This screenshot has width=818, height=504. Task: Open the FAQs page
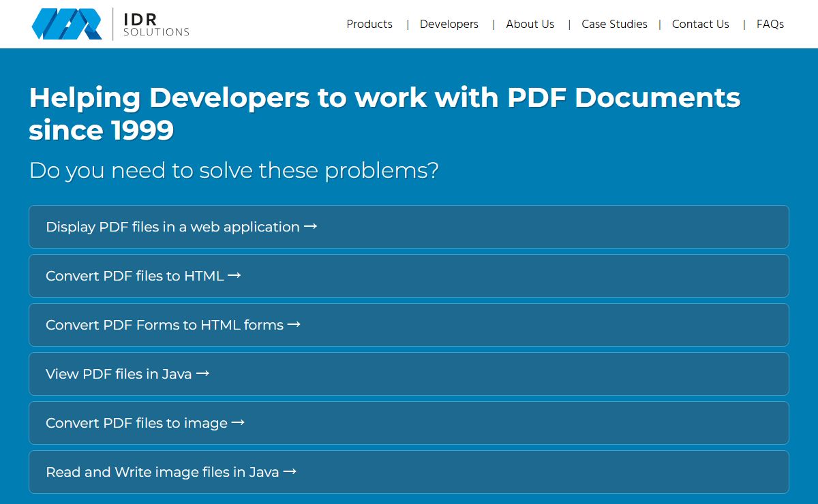click(x=770, y=24)
